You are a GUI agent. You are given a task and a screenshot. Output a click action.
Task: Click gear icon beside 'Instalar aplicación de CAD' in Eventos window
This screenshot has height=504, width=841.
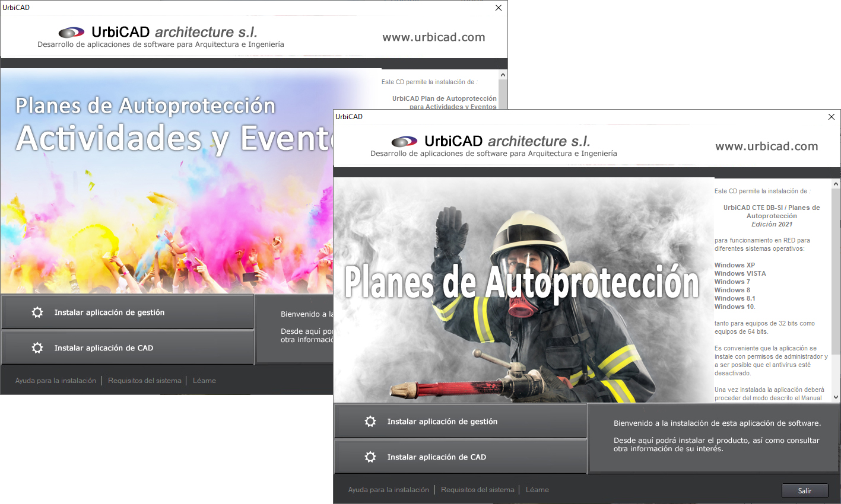coord(37,348)
